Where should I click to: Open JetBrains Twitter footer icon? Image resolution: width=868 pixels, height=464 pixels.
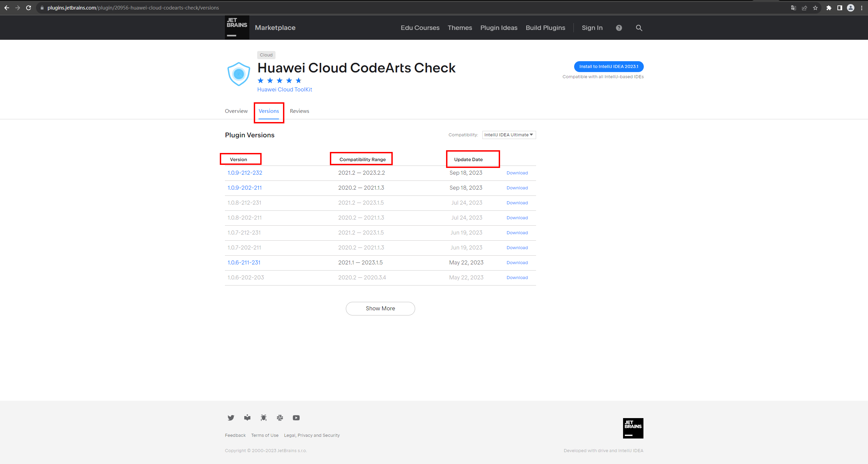231,418
